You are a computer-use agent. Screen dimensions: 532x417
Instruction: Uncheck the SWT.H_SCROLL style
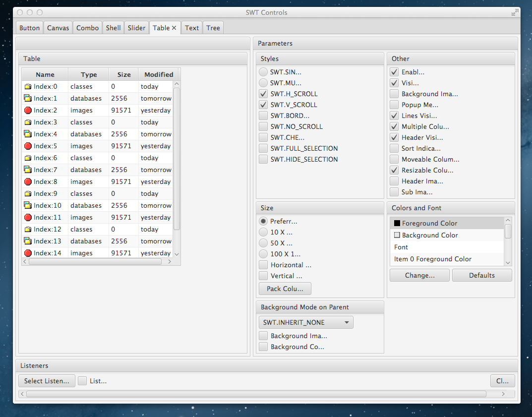coord(263,94)
